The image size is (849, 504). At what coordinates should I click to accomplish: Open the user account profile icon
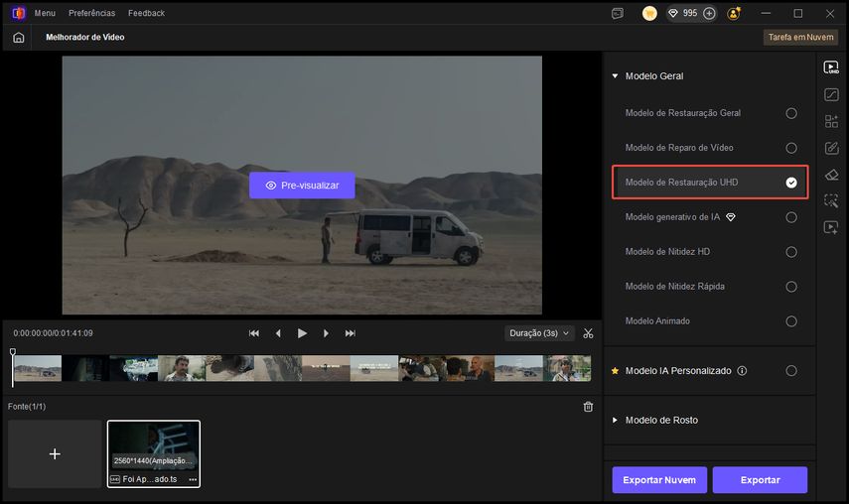[x=734, y=14]
